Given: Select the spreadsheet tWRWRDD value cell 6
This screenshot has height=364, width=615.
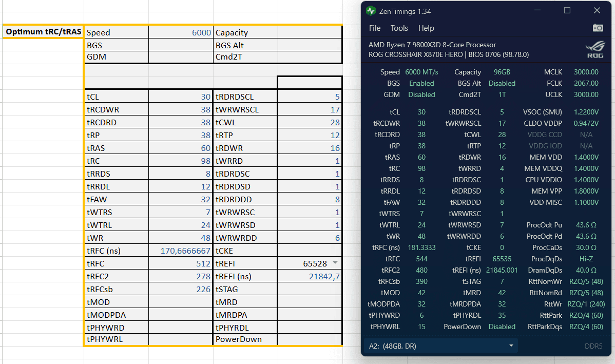Looking at the screenshot, I should pos(310,238).
